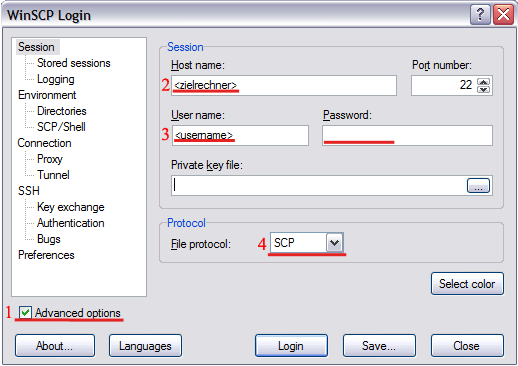Decrease the port number with down arrow
Image resolution: width=518 pixels, height=366 pixels.
coord(483,89)
